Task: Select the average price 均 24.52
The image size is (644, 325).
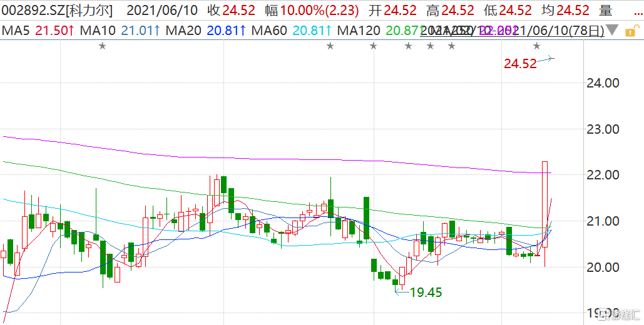Action: (565, 10)
